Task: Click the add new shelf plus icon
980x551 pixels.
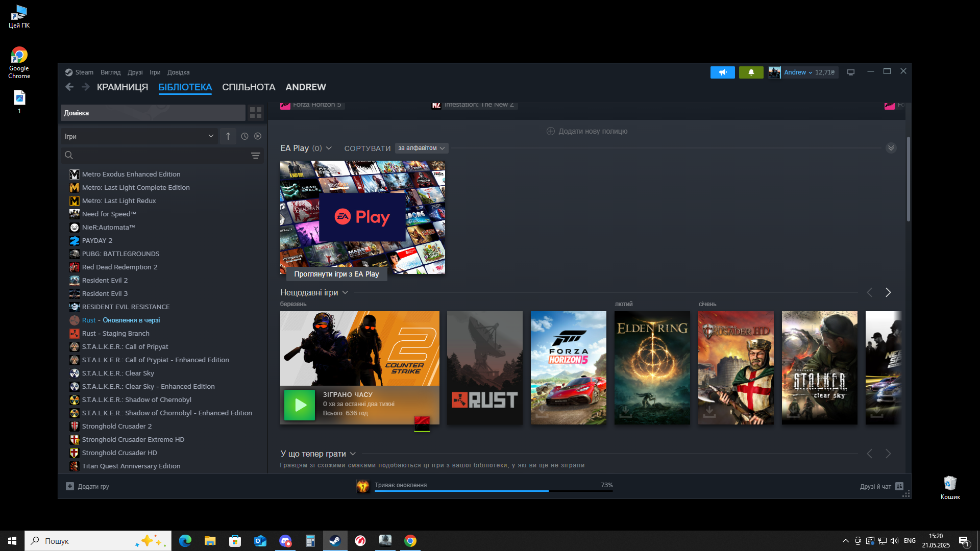Action: pyautogui.click(x=551, y=131)
